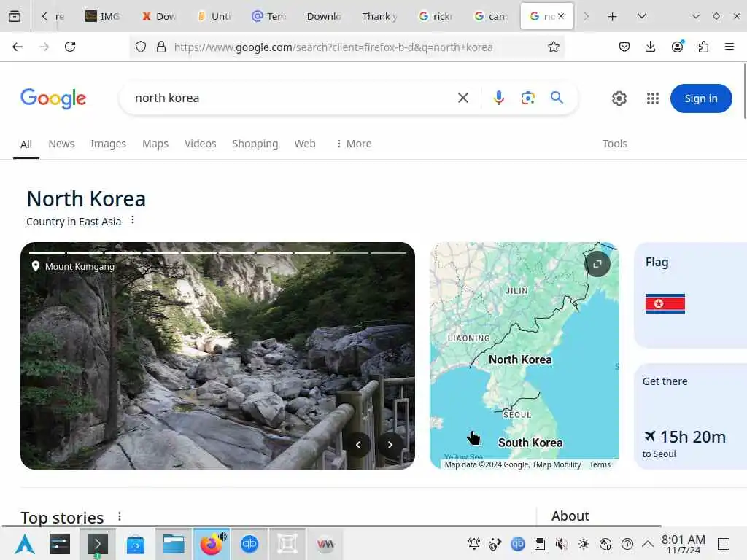Switch to News results tab
The width and height of the screenshot is (747, 560).
click(61, 144)
